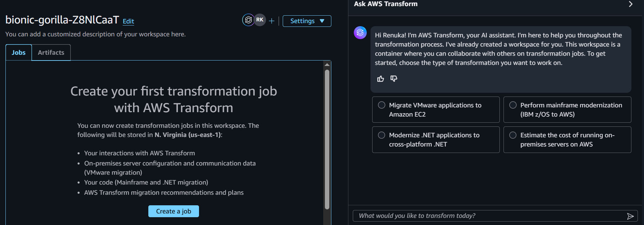Image resolution: width=644 pixels, height=225 pixels.
Task: Open the Settings dropdown
Action: coord(307,21)
